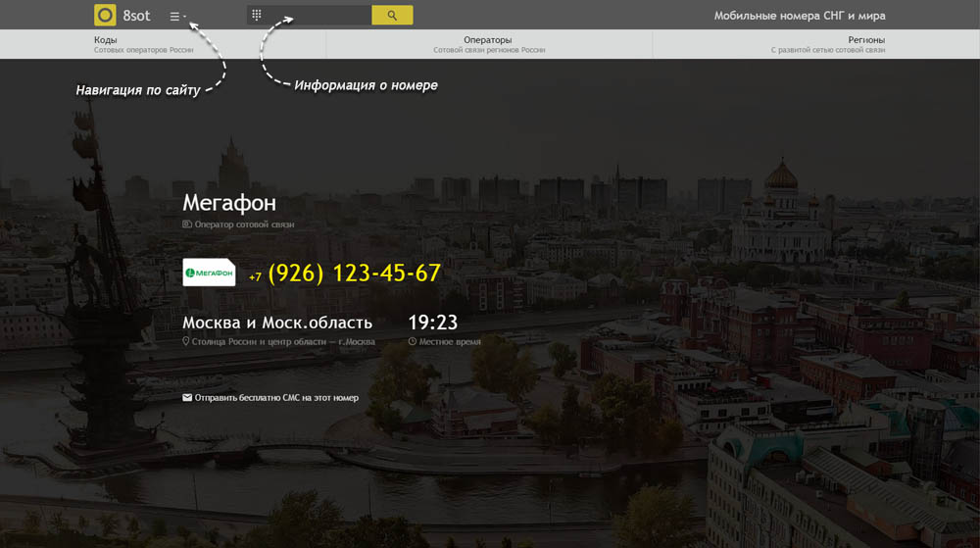Click the yellow magnifier search button
This screenshot has height=548, width=980.
point(392,15)
